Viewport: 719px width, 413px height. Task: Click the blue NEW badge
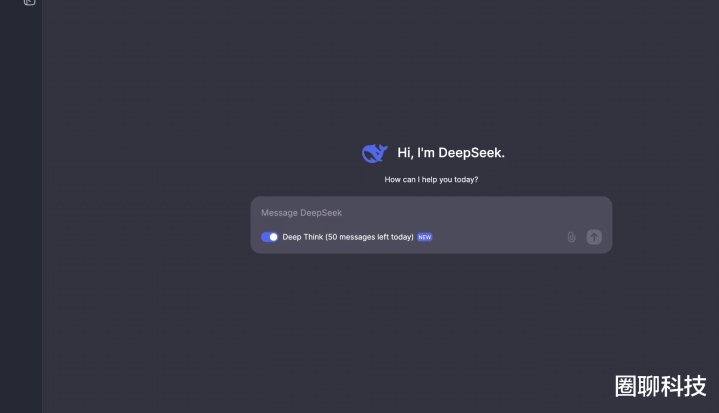click(x=425, y=237)
